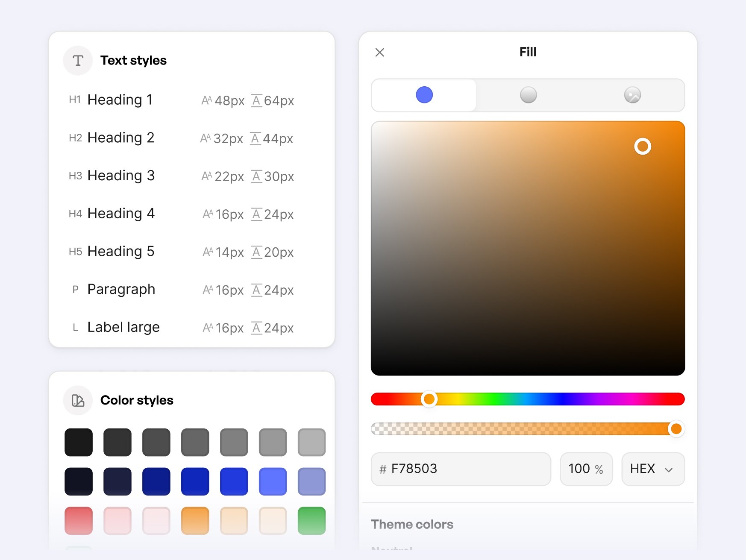Viewport: 746px width, 560px height.
Task: Pick the green color swatch
Action: coord(311,521)
